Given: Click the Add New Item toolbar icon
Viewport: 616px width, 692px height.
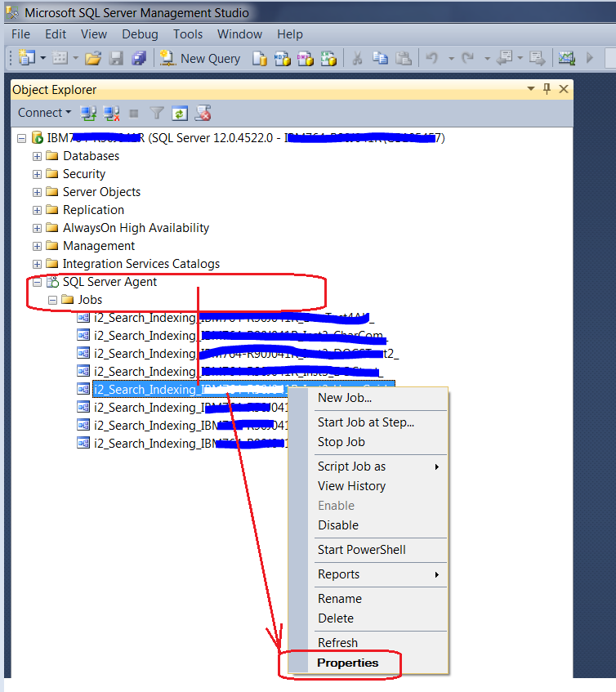Looking at the screenshot, I should 60,58.
